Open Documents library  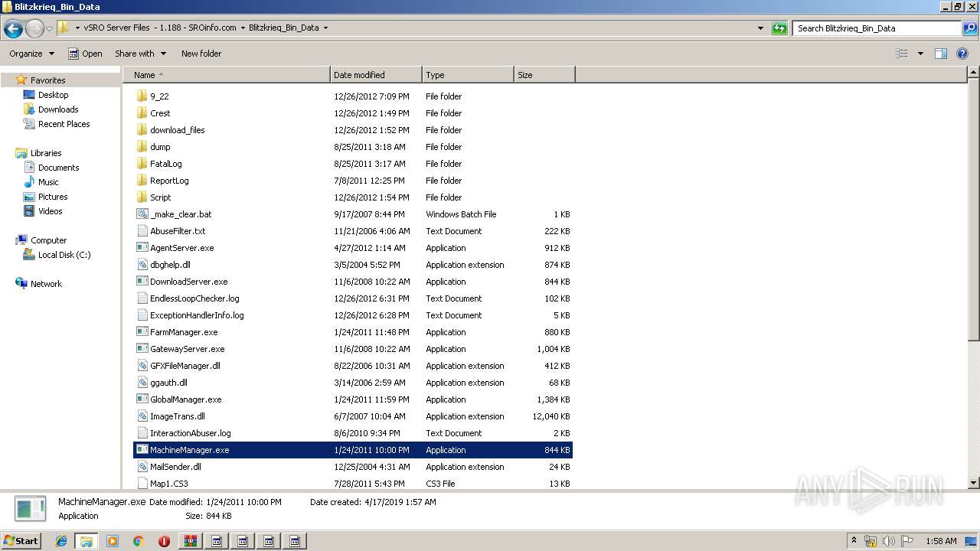pyautogui.click(x=58, y=168)
